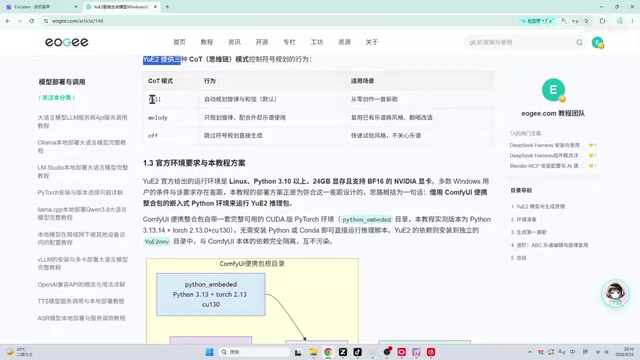This screenshot has height=360, width=640.
Task: Click the YuE2env inline code tag
Action: [157, 242]
